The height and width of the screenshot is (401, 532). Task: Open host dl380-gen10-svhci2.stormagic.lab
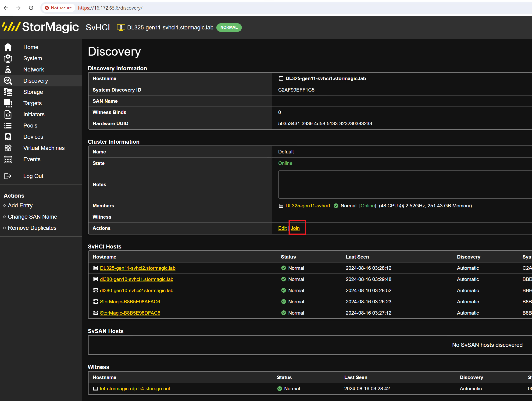(137, 290)
